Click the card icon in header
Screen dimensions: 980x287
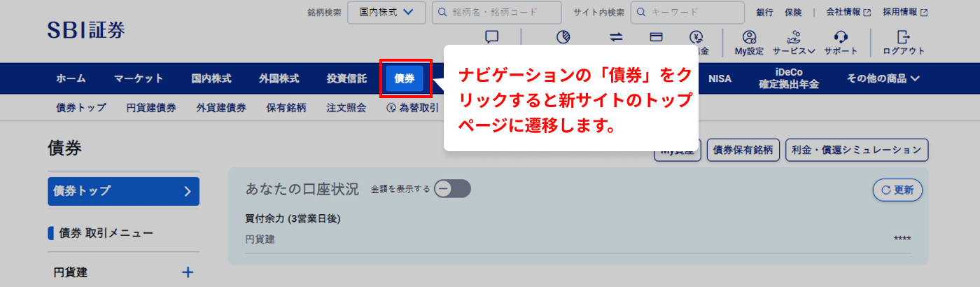(656, 37)
